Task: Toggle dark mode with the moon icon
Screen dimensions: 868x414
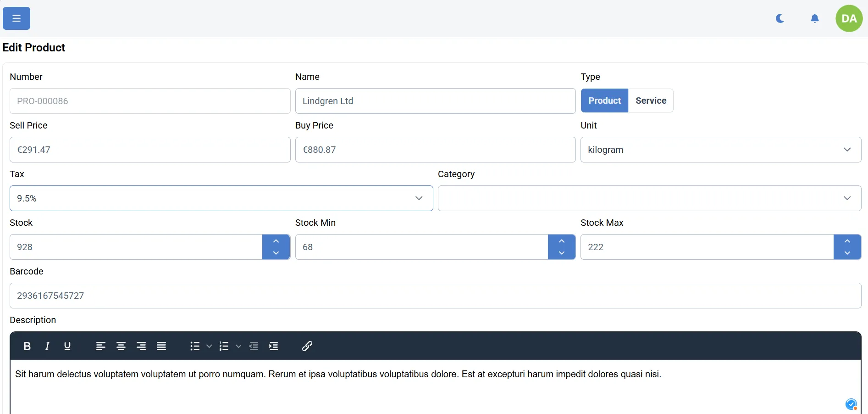Action: (x=780, y=18)
